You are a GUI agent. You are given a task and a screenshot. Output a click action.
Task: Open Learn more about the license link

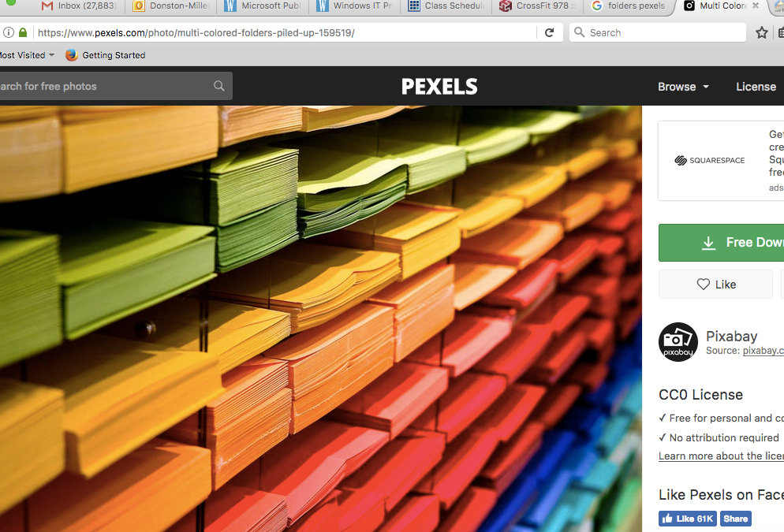click(721, 456)
